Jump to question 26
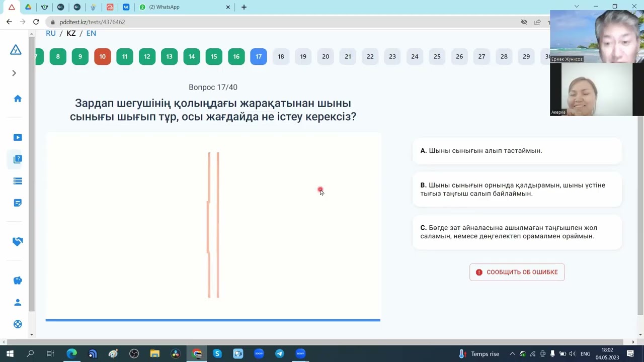 pos(459,56)
